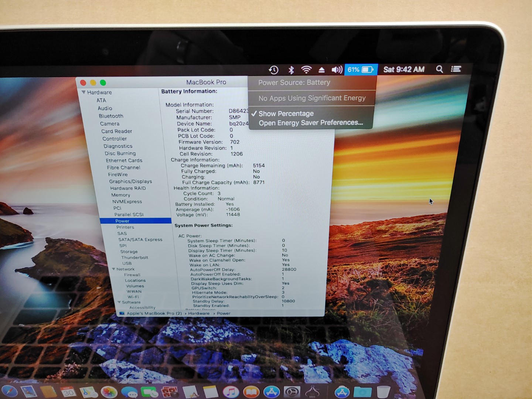Click the Time Machine menu bar icon
The height and width of the screenshot is (399, 532).
click(273, 70)
